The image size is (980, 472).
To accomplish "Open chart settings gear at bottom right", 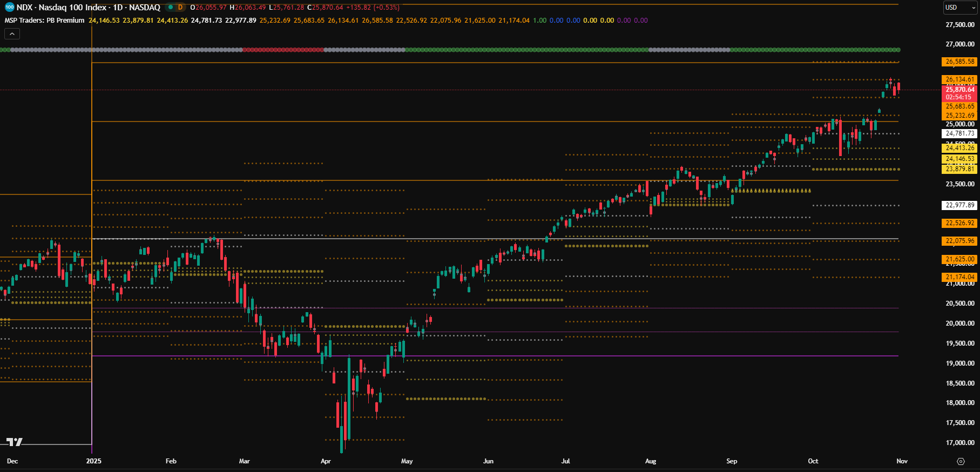I will click(x=961, y=461).
